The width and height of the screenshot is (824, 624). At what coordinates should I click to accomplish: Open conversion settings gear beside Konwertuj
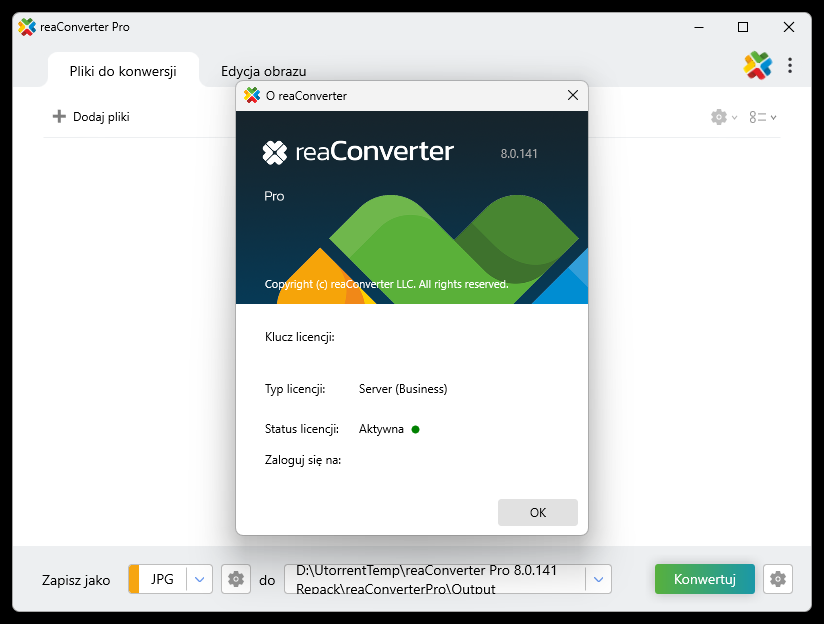pos(778,579)
